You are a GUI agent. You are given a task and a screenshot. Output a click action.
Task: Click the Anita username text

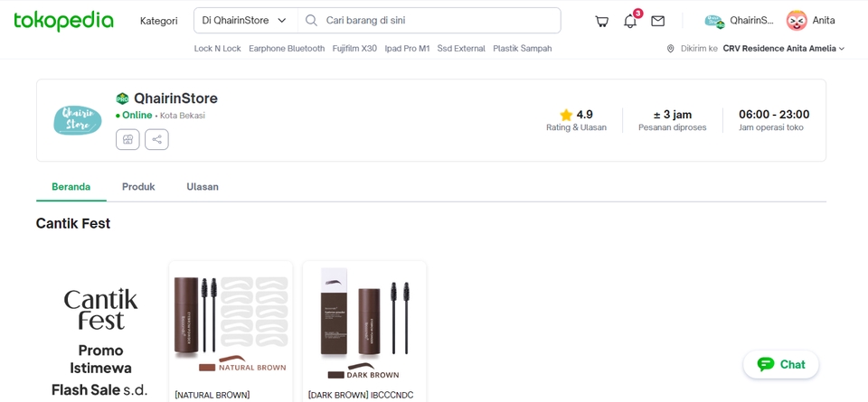pyautogui.click(x=824, y=21)
